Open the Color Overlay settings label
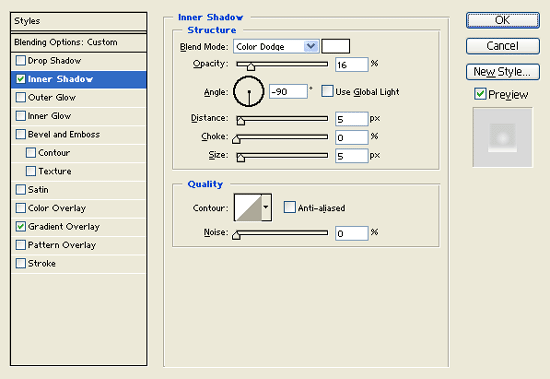Image resolution: width=550 pixels, height=379 pixels. 57,208
